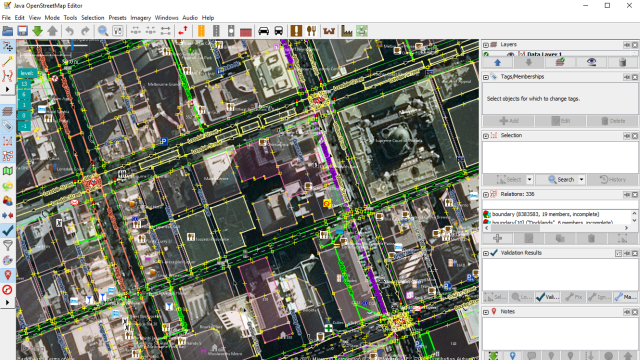The height and width of the screenshot is (360, 640).
Task: Open the Windows menu
Action: [x=167, y=18]
